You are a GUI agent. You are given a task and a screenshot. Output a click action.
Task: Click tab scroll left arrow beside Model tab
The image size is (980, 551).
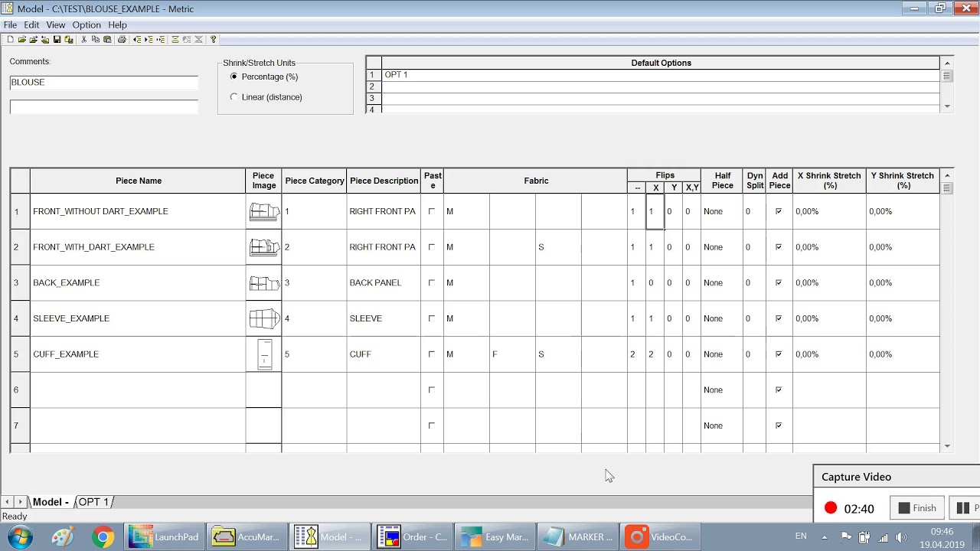coord(8,502)
